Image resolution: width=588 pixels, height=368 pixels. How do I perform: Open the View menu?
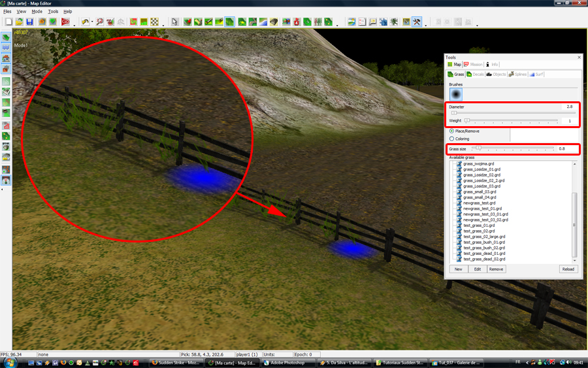pyautogui.click(x=22, y=11)
